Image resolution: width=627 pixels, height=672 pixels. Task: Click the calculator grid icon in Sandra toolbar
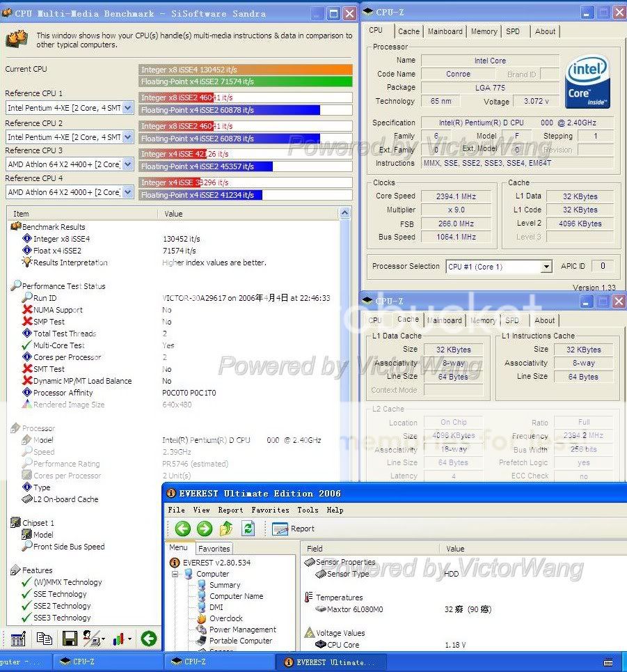click(x=18, y=639)
